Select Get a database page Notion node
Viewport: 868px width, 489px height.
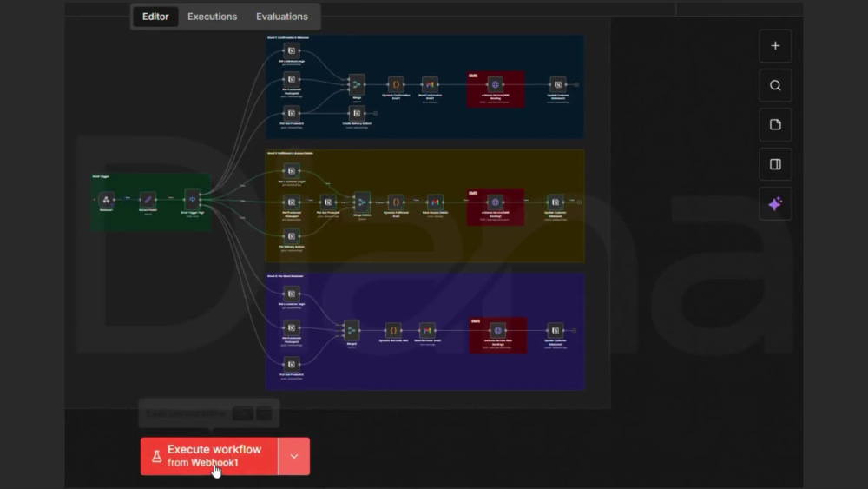tap(292, 51)
